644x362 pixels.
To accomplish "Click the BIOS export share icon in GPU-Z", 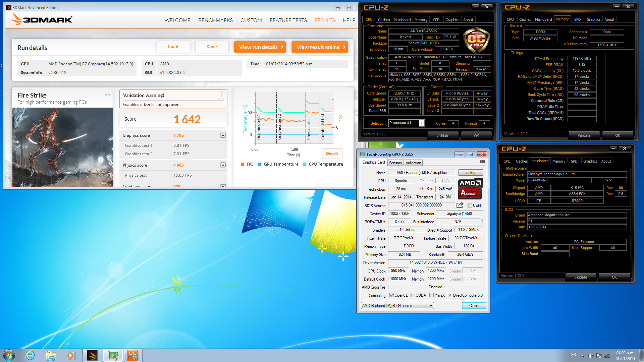I will point(460,205).
